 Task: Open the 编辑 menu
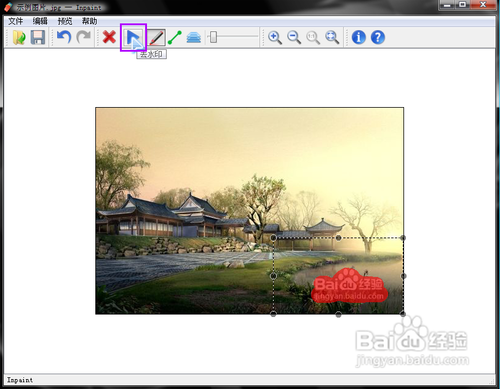tap(40, 21)
